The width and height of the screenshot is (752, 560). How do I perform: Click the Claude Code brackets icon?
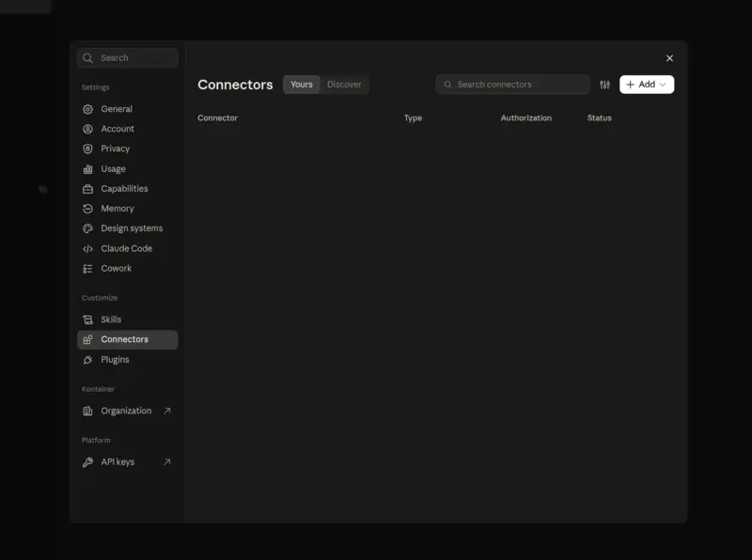(x=87, y=249)
